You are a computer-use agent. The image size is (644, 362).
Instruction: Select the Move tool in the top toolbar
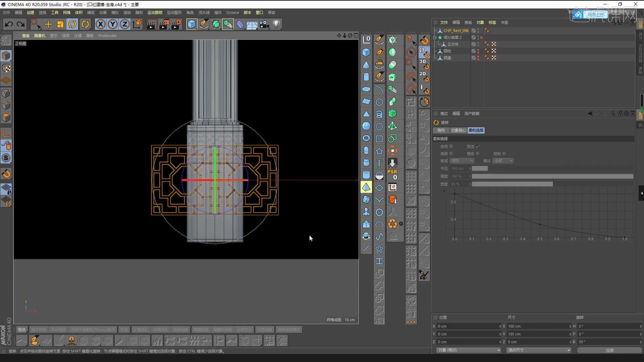pos(48,24)
